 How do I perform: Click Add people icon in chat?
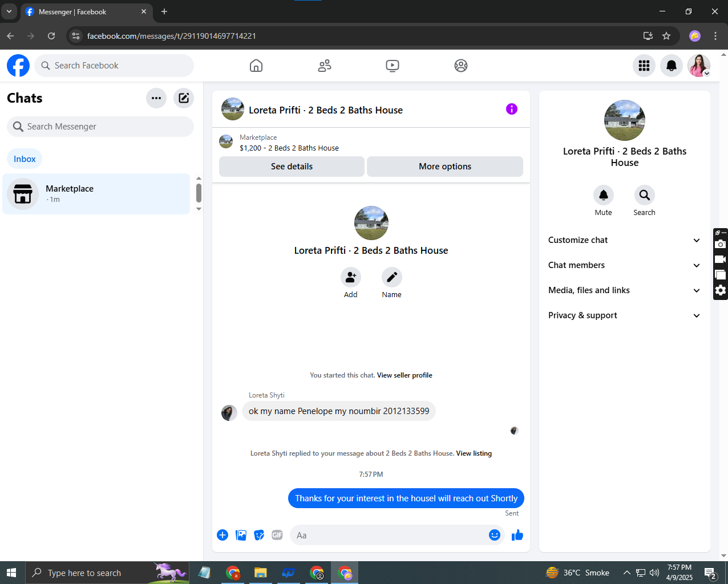[x=351, y=277]
